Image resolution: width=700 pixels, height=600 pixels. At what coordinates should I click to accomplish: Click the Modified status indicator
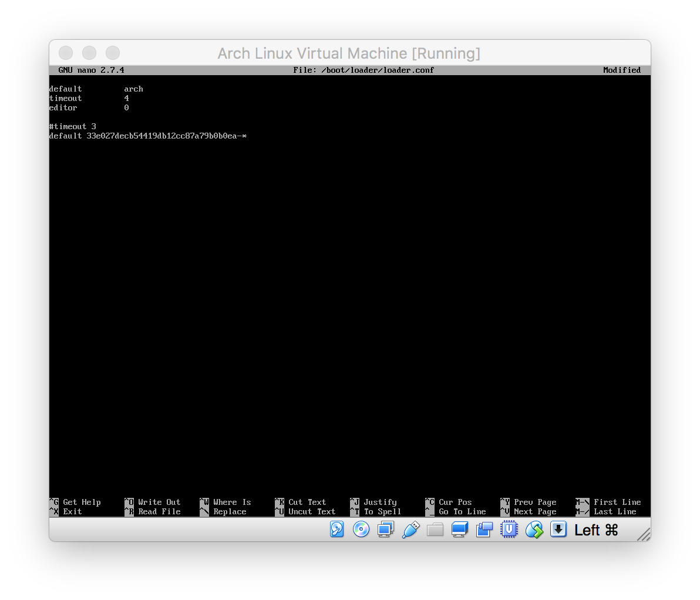(621, 70)
